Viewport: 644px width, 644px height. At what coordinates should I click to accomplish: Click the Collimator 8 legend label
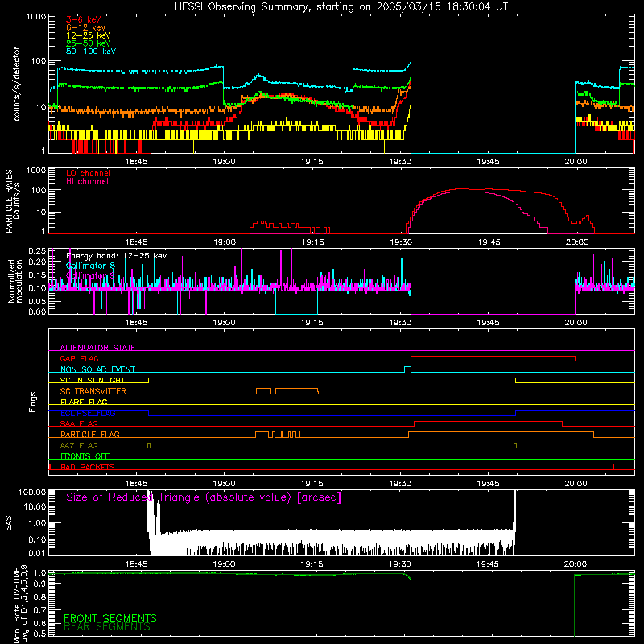tap(90, 266)
